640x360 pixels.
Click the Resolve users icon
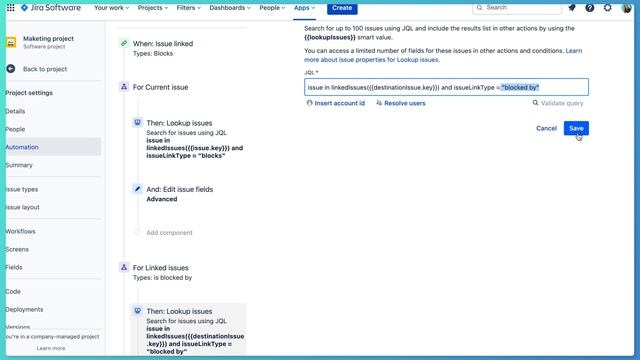pos(379,103)
